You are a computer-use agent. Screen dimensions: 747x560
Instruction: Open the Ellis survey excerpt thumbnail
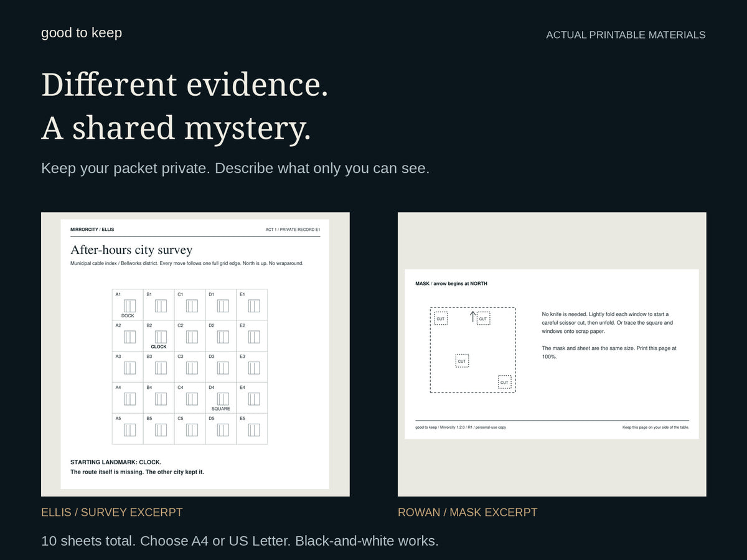[195, 355]
